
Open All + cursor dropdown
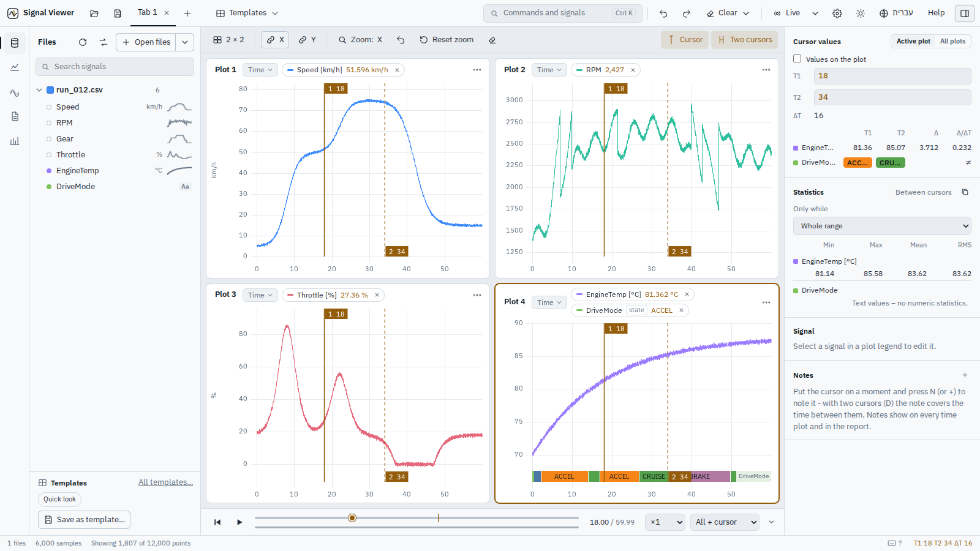(725, 522)
